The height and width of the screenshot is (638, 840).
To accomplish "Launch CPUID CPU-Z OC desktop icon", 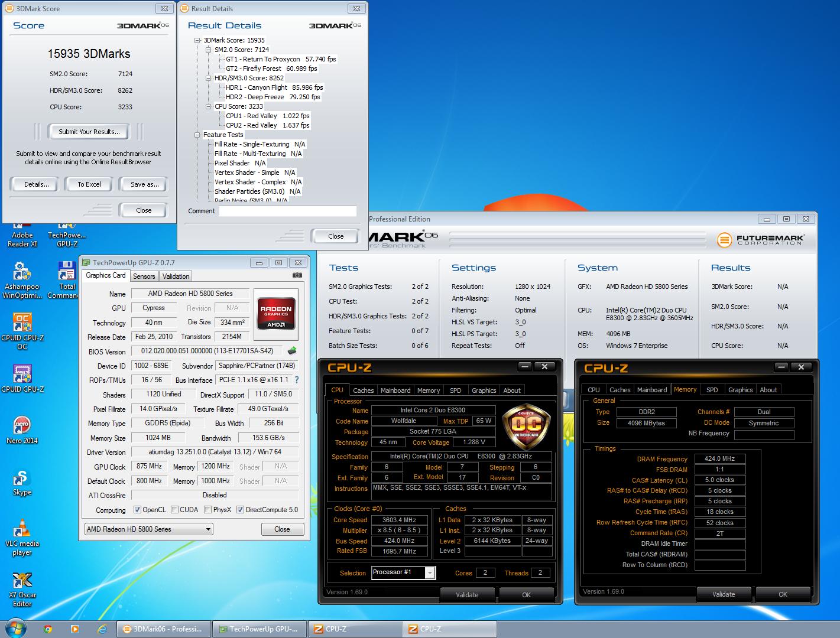I will (x=22, y=331).
